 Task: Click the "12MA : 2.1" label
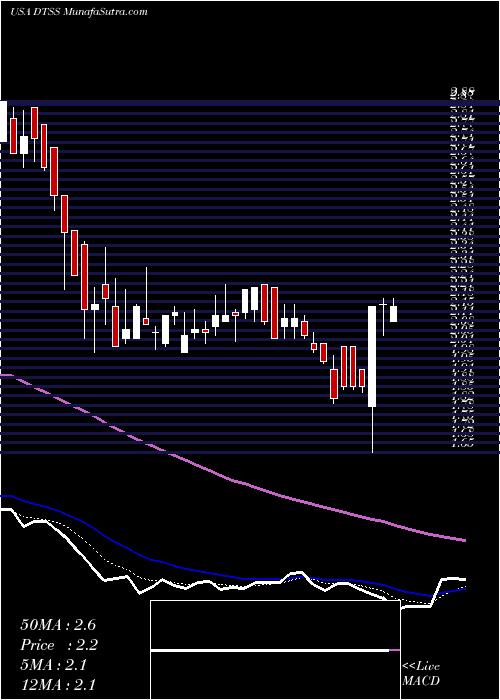[58, 685]
